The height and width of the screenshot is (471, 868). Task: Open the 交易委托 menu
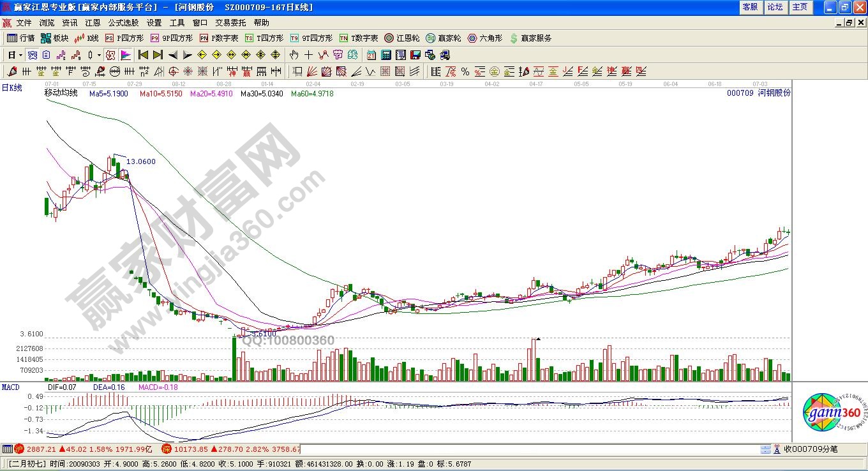pyautogui.click(x=230, y=23)
